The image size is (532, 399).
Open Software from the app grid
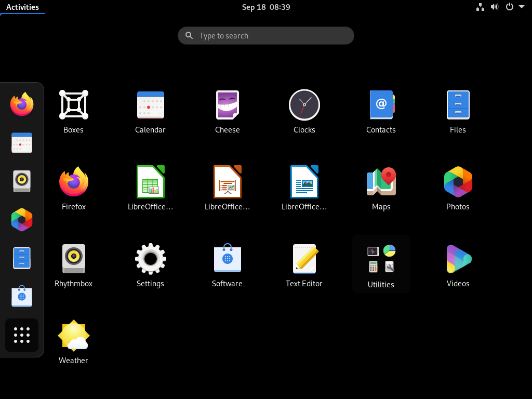tap(228, 265)
